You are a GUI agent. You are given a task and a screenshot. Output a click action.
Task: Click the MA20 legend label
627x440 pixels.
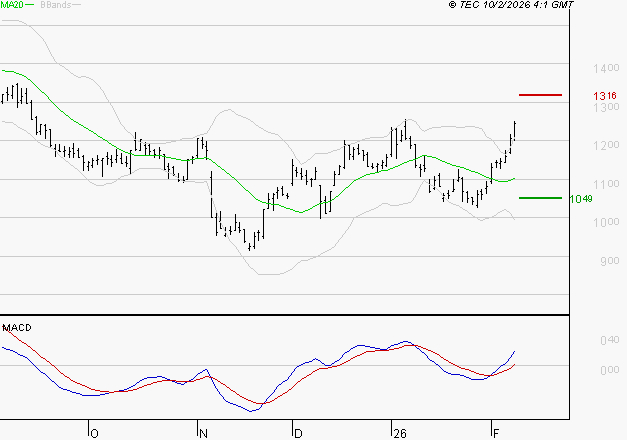pyautogui.click(x=12, y=5)
